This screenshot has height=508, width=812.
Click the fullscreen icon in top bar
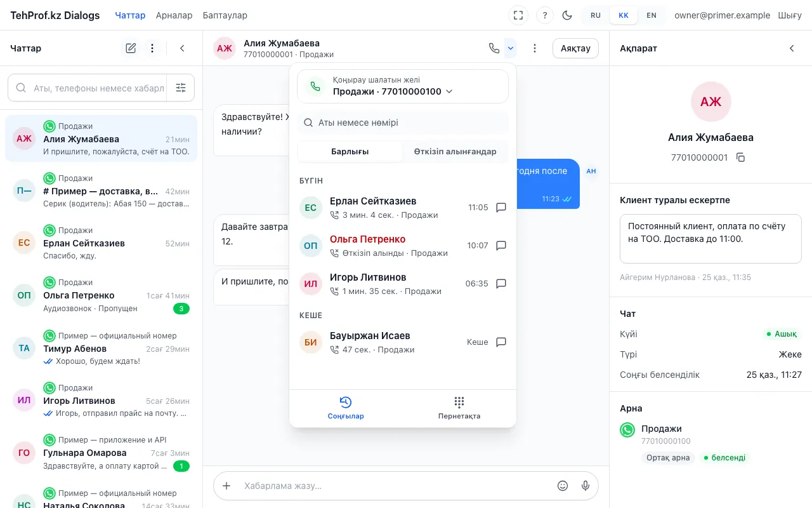[518, 15]
